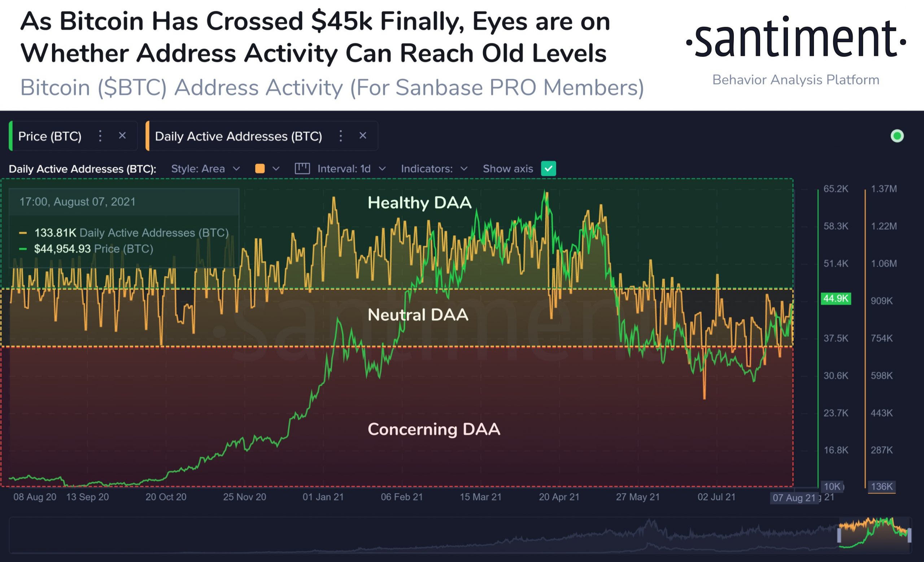Switch to Daily Active Addresses (BTC) tab
This screenshot has width=924, height=562.
tap(239, 136)
